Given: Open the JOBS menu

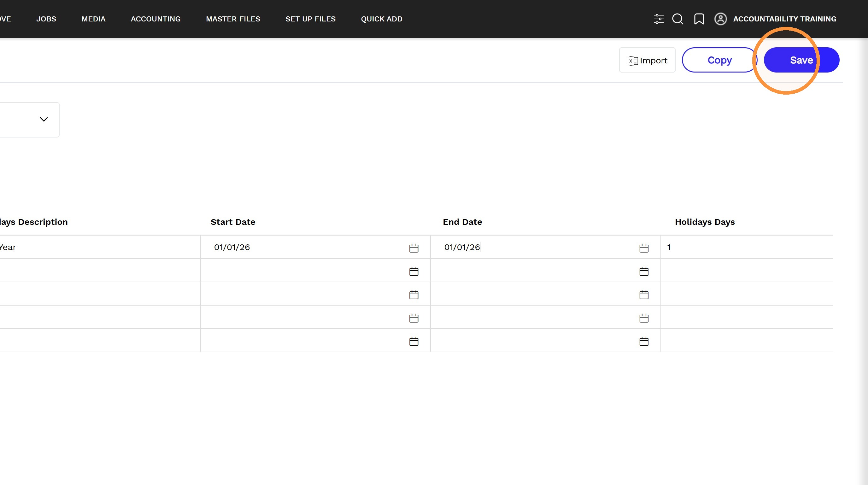Looking at the screenshot, I should click(46, 19).
